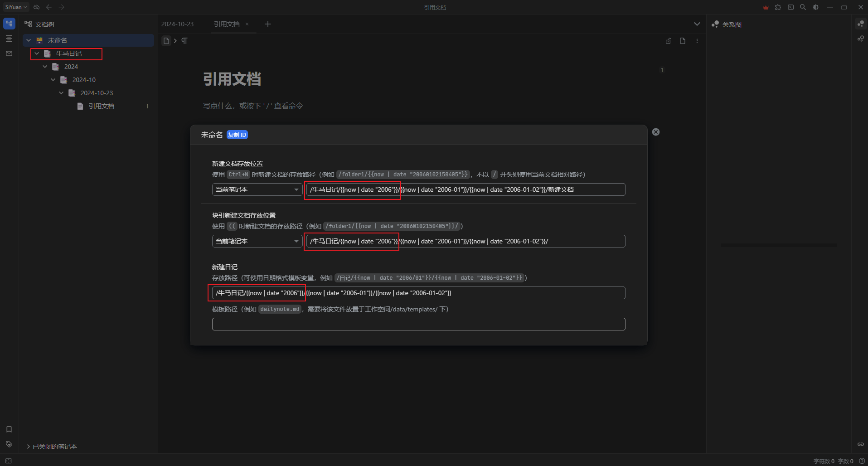
Task: Collapse the 牛马日记 tree node
Action: [37, 53]
